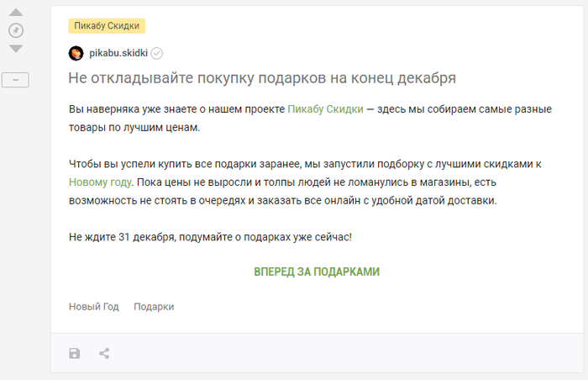
Task: Click the pin icon between vote arrows
Action: pyautogui.click(x=16, y=30)
